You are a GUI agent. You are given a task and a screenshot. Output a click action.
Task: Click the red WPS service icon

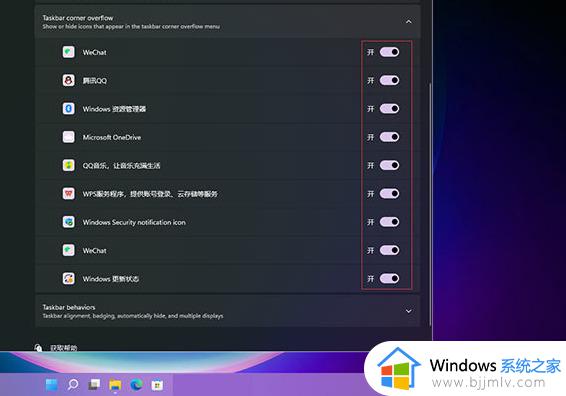(69, 193)
